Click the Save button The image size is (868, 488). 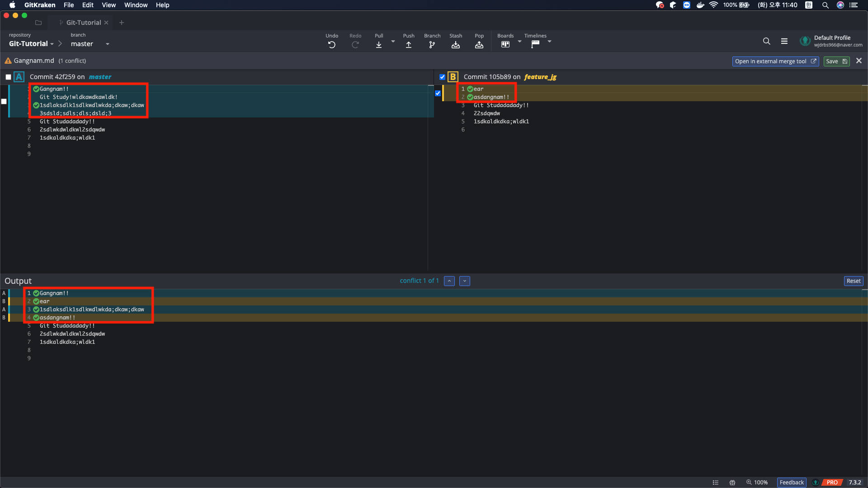[x=836, y=61]
